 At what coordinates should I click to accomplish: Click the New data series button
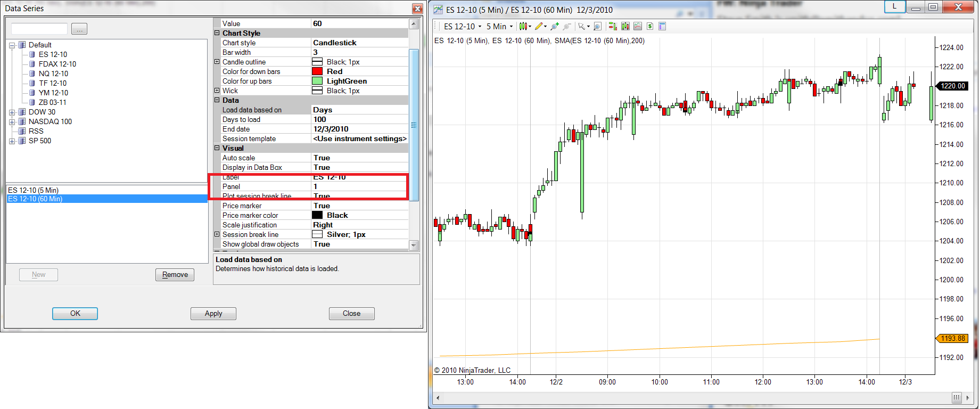(x=38, y=275)
